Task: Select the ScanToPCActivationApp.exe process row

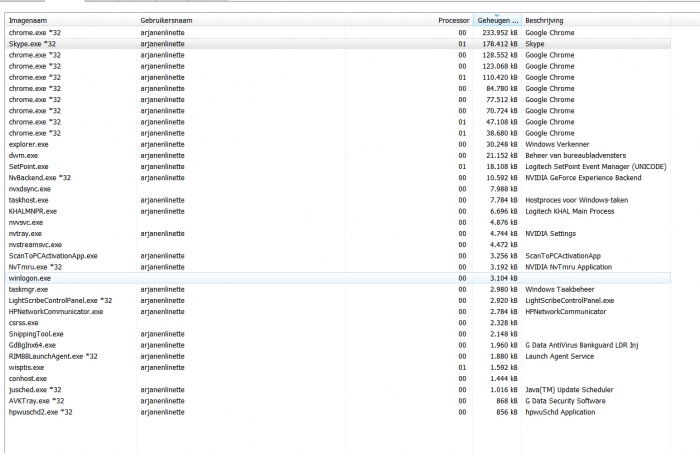Action: pyautogui.click(x=338, y=256)
